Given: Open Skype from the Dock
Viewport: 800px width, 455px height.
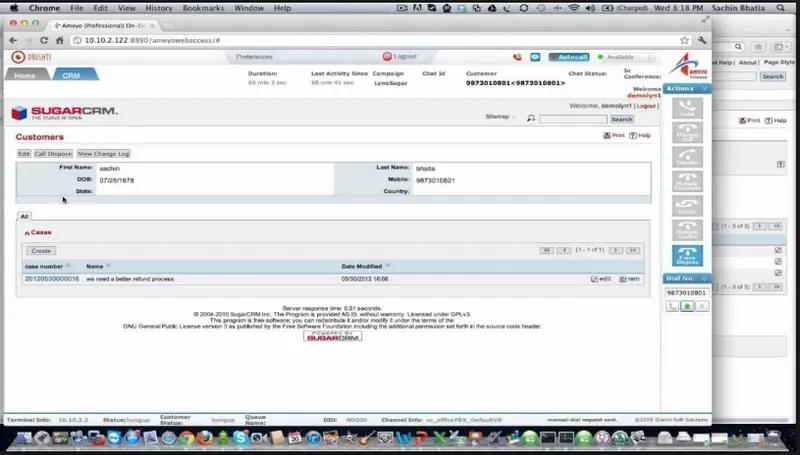Looking at the screenshot, I should click(x=241, y=438).
